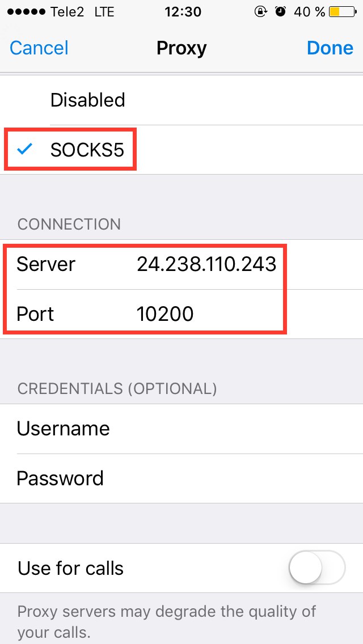Tap the Password credentials field
This screenshot has height=644, width=363.
(x=181, y=478)
